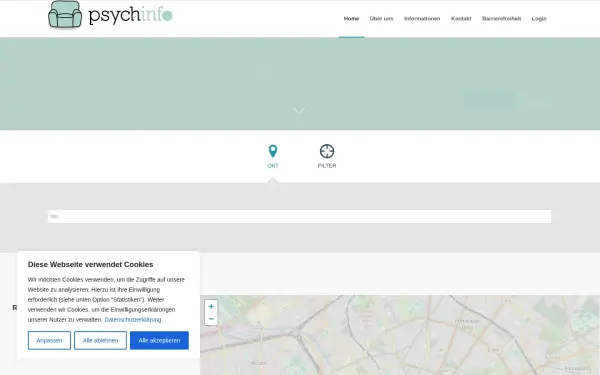The width and height of the screenshot is (600, 375).
Task: Click the psychinfo wordmark text
Action: [x=130, y=15]
